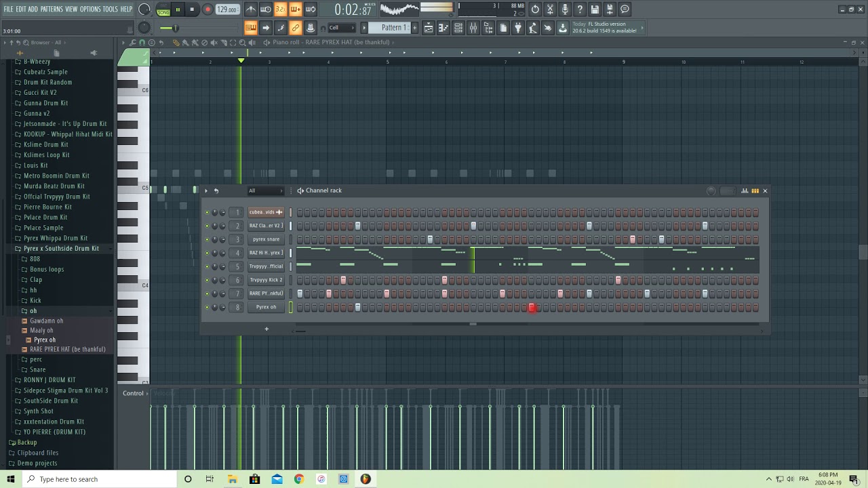This screenshot has width=868, height=488.
Task: Open the channel rack All filter dropdown
Action: (265, 190)
